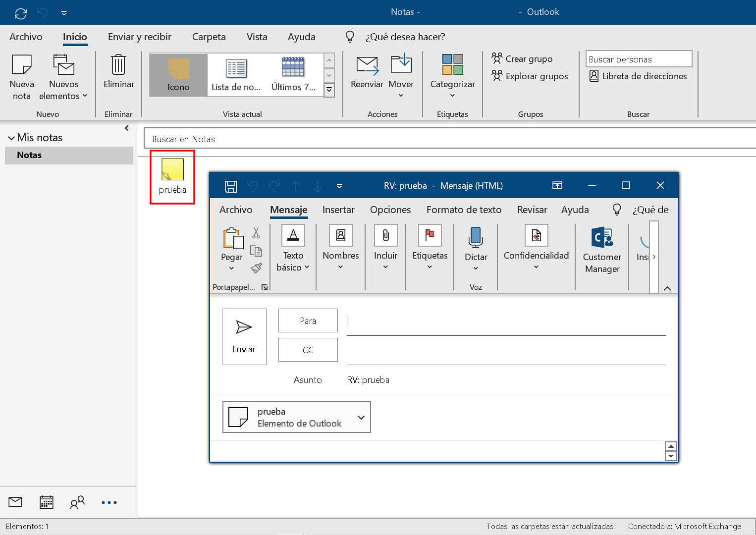Open Formato de texto tab
Screen dimensions: 756x535
[x=464, y=210]
